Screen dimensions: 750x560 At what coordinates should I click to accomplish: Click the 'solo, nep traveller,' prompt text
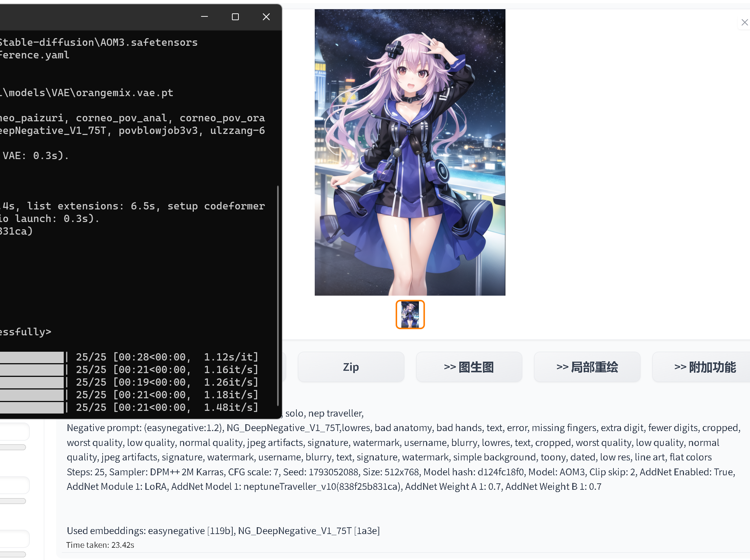(325, 413)
